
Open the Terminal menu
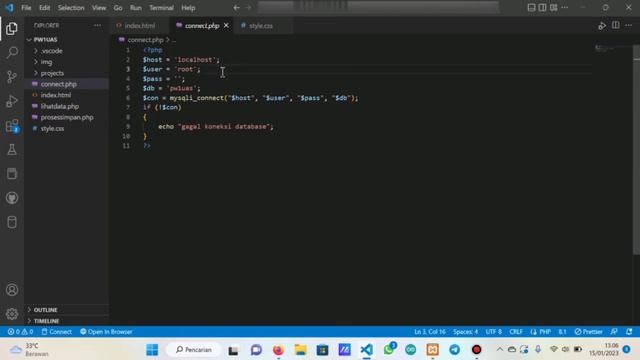pos(161,8)
